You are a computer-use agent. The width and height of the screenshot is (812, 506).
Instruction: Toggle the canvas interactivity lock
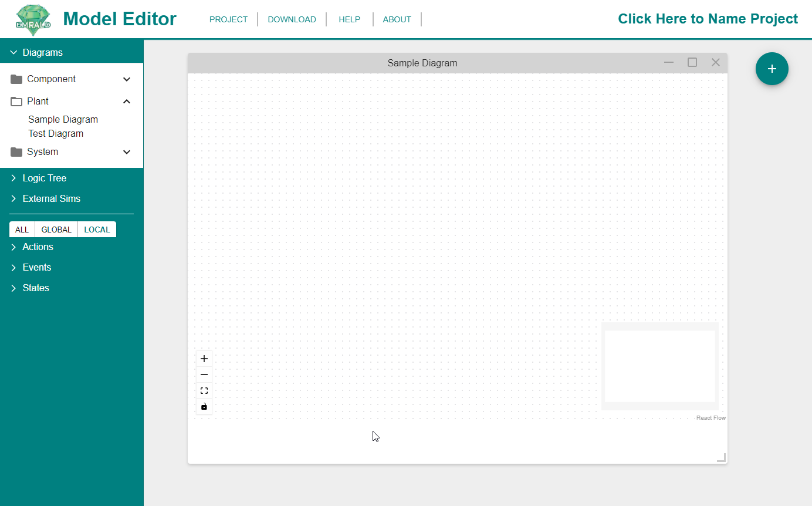coord(204,406)
